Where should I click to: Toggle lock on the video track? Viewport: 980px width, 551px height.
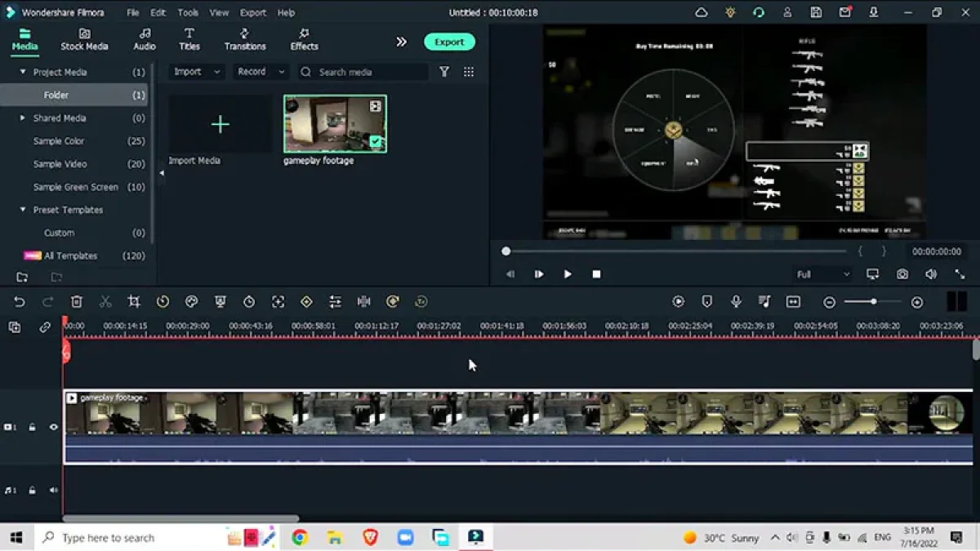pyautogui.click(x=32, y=427)
